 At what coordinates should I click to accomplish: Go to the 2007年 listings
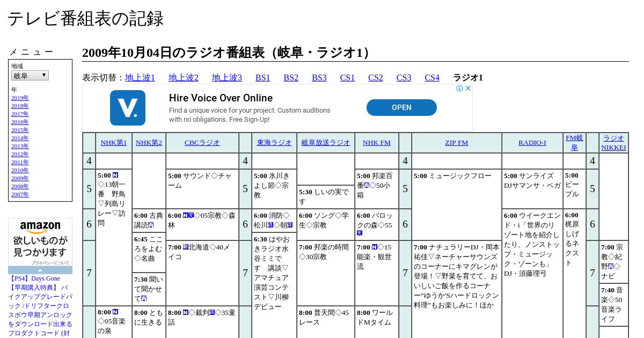pyautogui.click(x=20, y=194)
